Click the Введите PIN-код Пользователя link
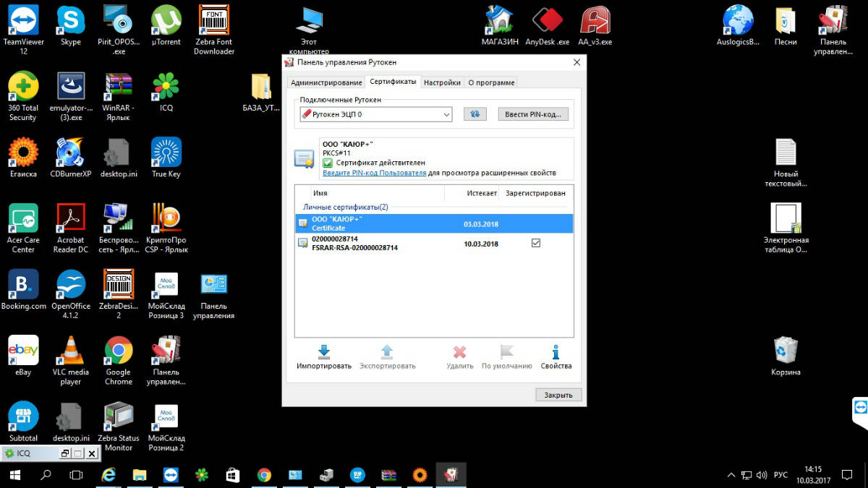This screenshot has height=488, width=868. pyautogui.click(x=374, y=174)
